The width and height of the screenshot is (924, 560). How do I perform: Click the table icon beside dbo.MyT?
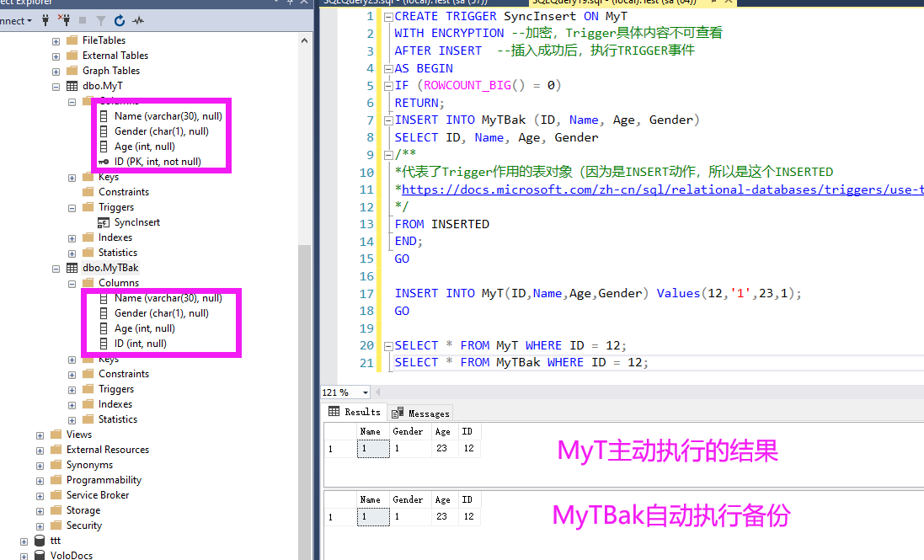click(x=72, y=86)
